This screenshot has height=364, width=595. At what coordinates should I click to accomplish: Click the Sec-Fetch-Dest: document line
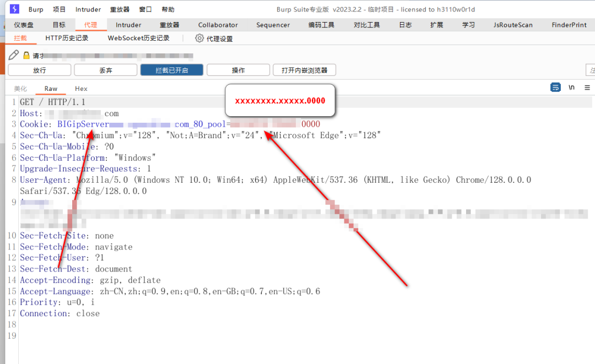coord(76,269)
